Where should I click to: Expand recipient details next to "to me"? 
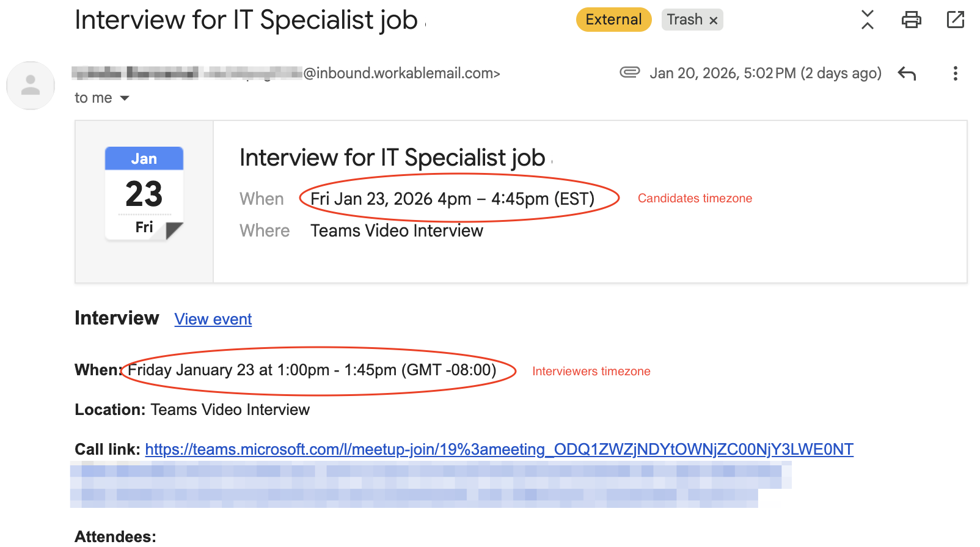[x=125, y=98]
